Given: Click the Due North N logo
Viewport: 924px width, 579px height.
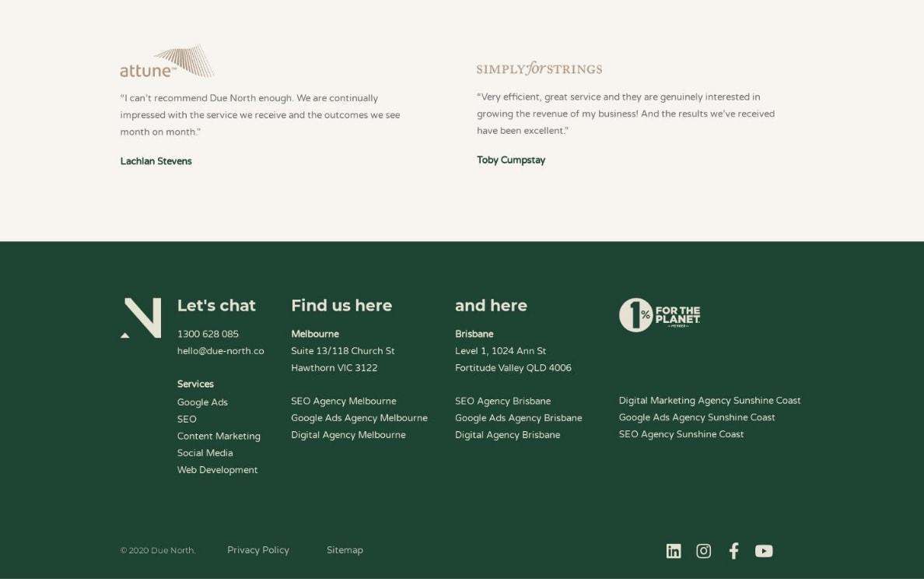Looking at the screenshot, I should (141, 318).
